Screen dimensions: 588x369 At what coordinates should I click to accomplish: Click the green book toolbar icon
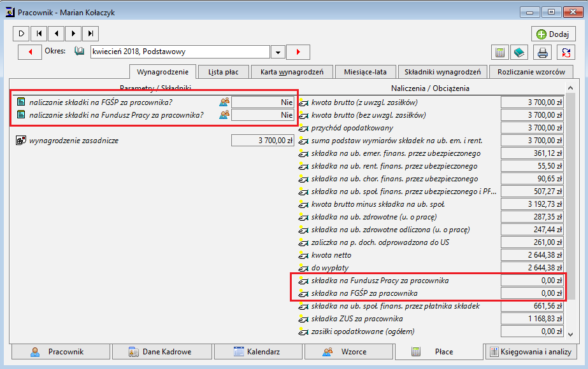519,52
